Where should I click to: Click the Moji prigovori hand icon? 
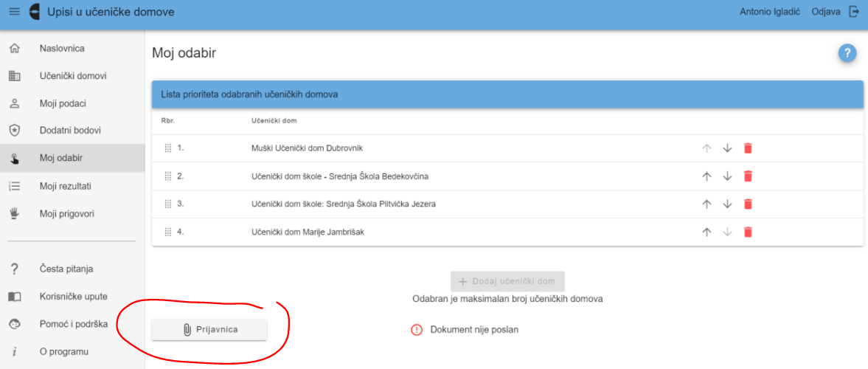tap(15, 213)
